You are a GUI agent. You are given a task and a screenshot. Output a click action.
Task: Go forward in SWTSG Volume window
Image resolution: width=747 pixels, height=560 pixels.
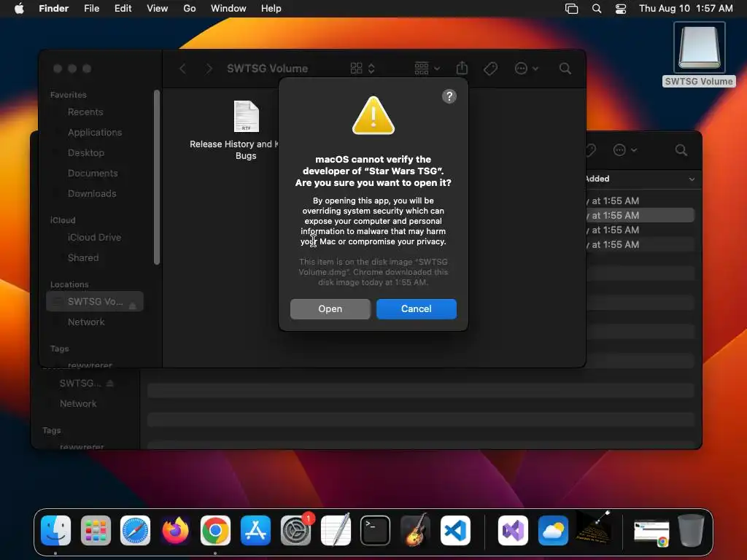coord(209,69)
